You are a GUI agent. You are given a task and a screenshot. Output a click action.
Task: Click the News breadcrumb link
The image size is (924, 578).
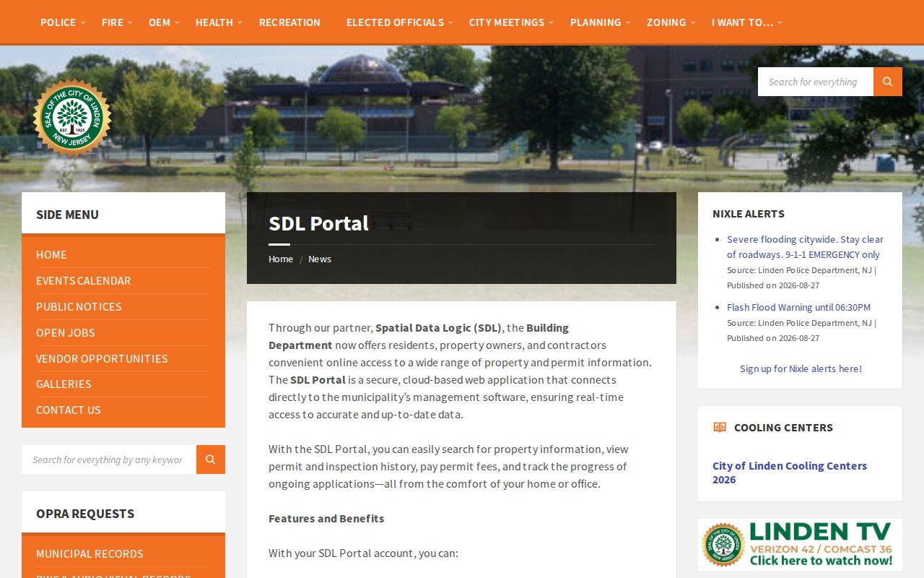(320, 259)
